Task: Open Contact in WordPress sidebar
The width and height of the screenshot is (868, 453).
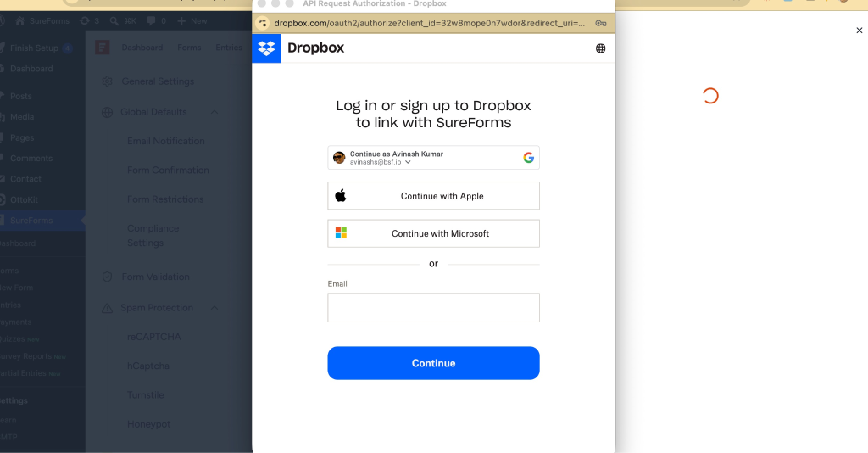Action: [25, 180]
